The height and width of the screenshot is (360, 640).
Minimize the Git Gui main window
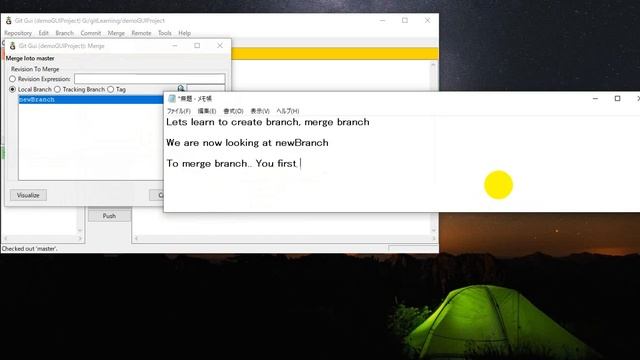[382, 20]
